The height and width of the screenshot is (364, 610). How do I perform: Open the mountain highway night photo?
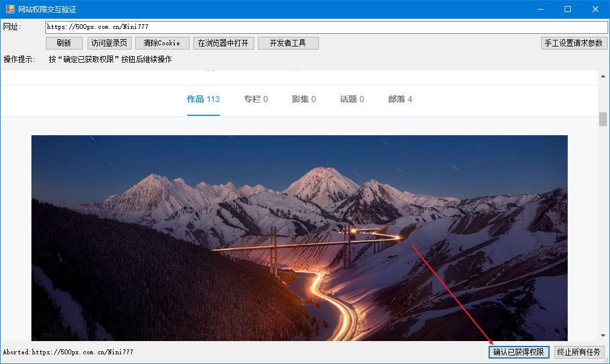(x=299, y=238)
